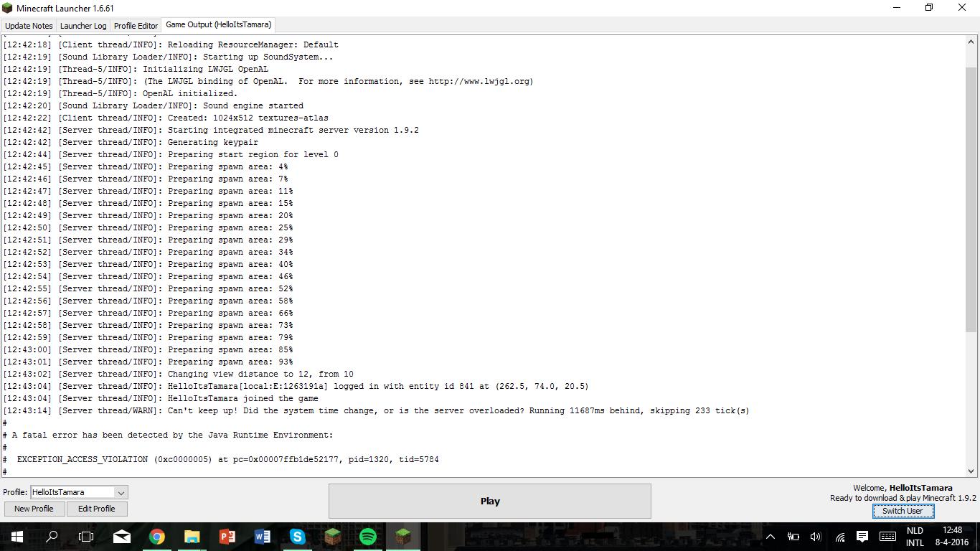Open the Windows Start menu
Viewport: 980px width, 551px height.
tap(17, 536)
